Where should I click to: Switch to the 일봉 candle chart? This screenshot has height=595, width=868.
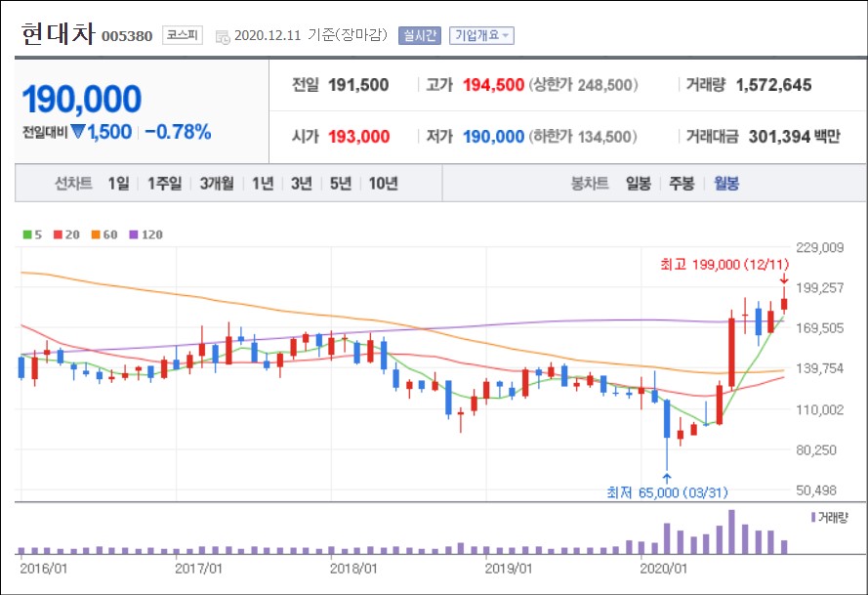coord(639,184)
